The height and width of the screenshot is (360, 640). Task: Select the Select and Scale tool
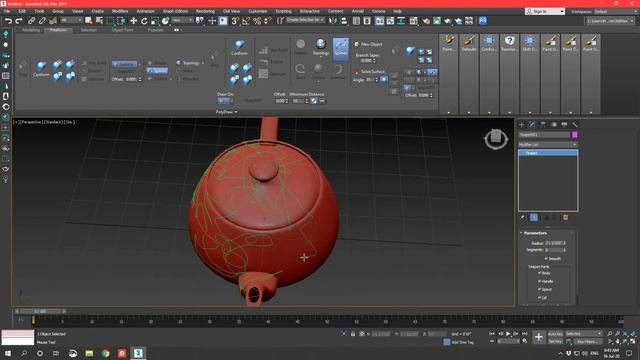click(x=155, y=21)
